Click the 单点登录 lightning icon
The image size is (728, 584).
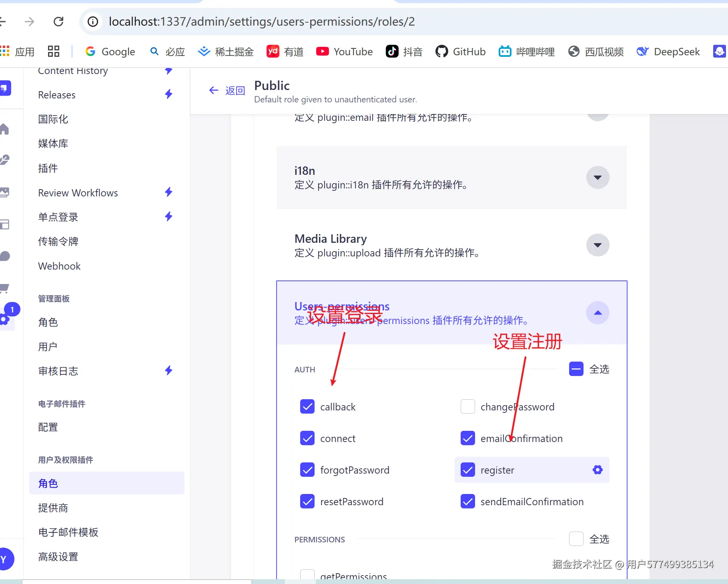[x=168, y=216]
